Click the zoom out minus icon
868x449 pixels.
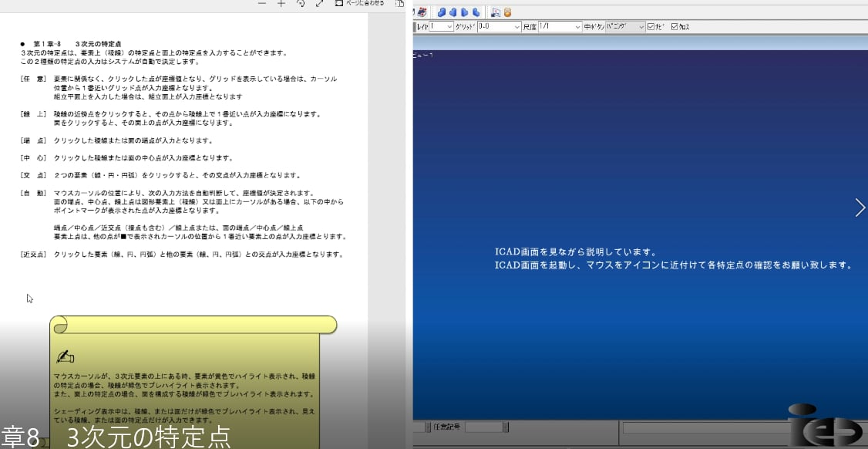click(262, 4)
